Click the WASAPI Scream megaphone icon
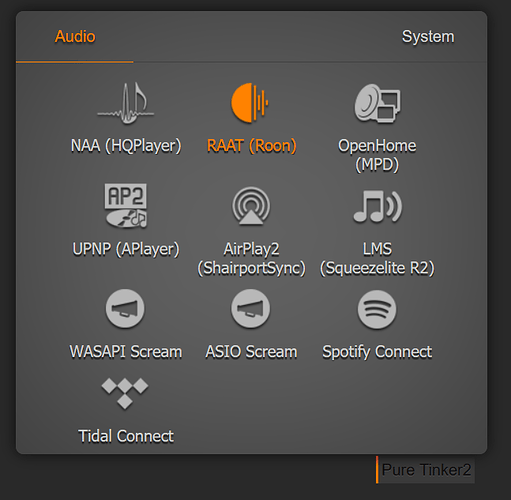This screenshot has height=500, width=511. [125, 308]
